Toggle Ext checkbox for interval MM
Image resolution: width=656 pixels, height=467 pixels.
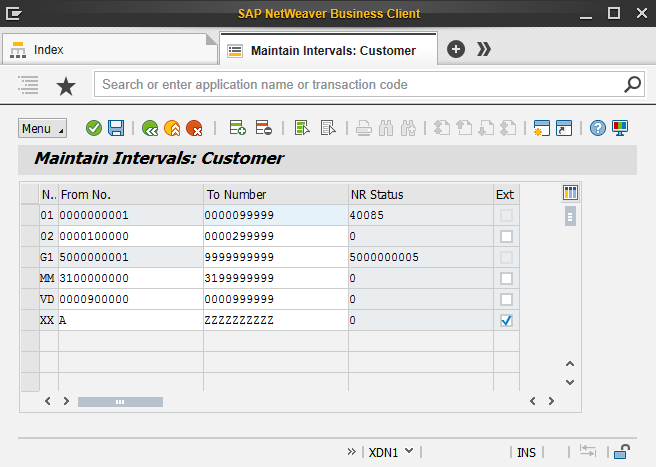click(506, 278)
